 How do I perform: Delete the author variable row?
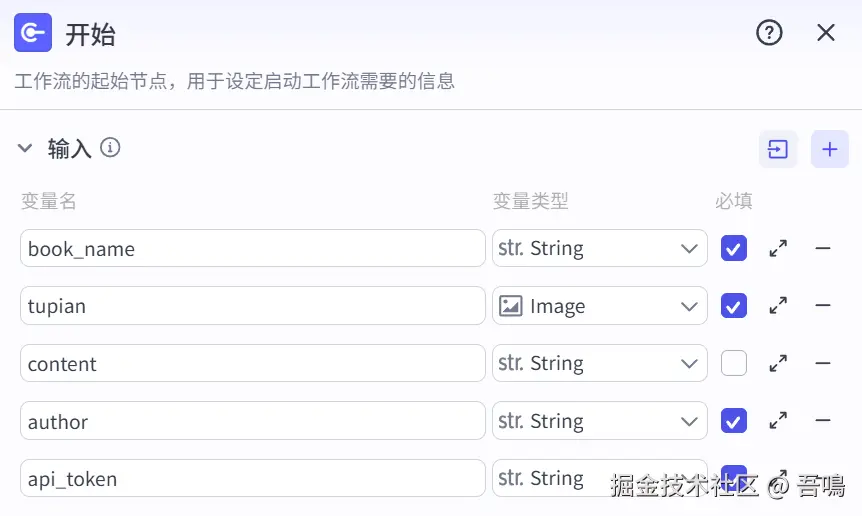tap(823, 421)
